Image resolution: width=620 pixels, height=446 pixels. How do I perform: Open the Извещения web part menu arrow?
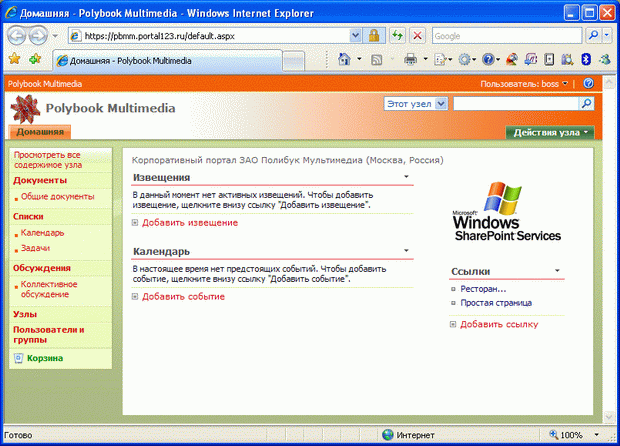(406, 177)
